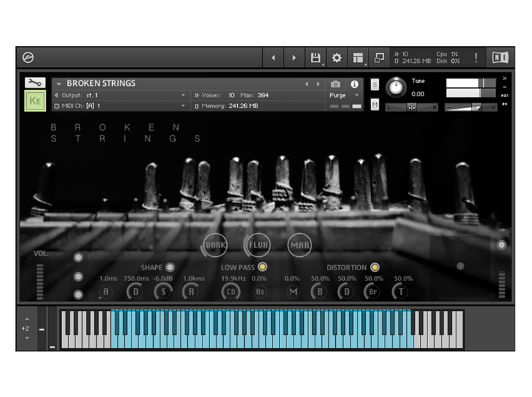Toggle the bottom round button beside VOL
This screenshot has width=532, height=397.
click(78, 295)
